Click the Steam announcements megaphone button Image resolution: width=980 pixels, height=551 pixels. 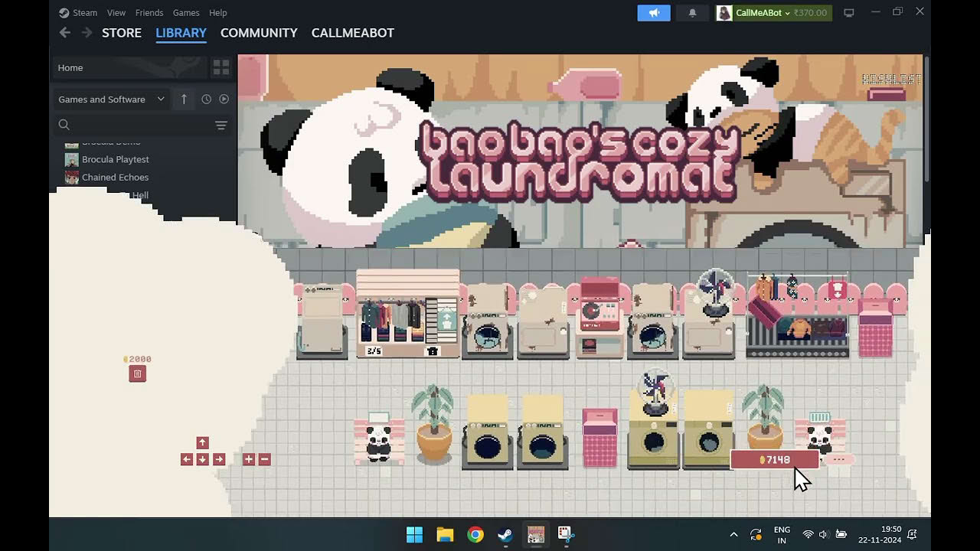[654, 13]
